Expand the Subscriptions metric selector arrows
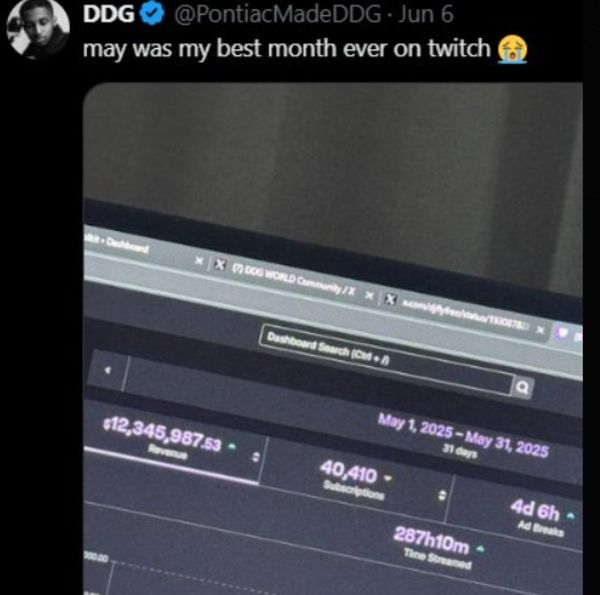 click(442, 495)
